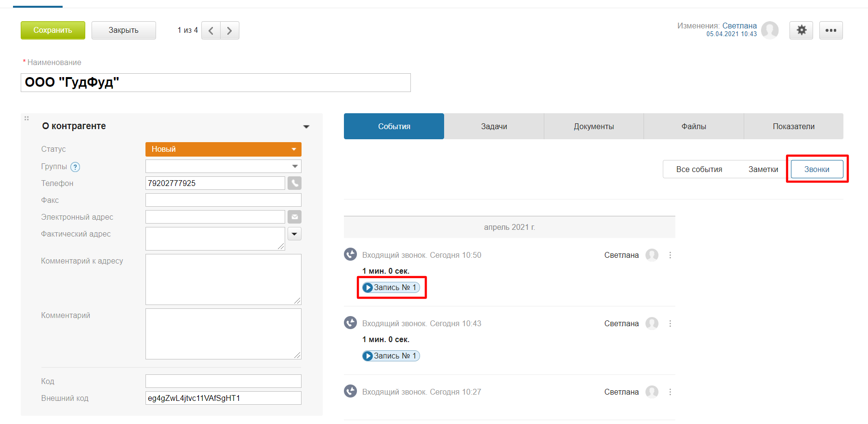Click the help question mark beside Группы

click(75, 167)
